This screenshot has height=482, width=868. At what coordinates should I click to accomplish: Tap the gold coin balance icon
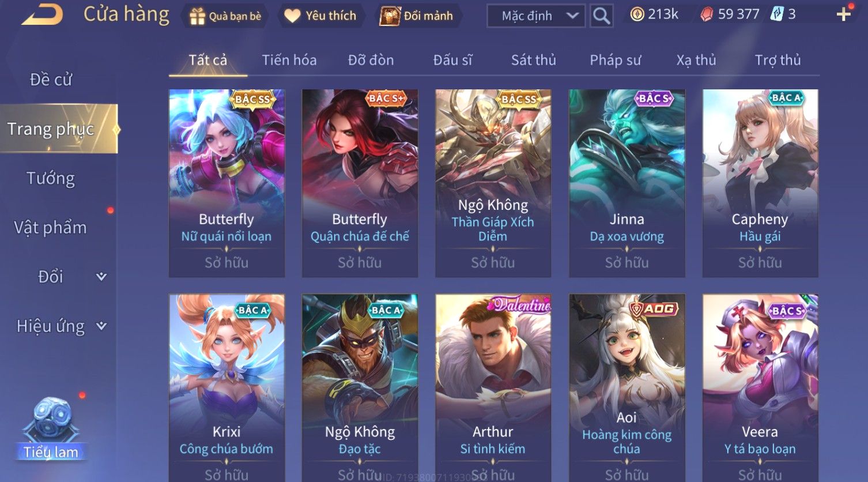pyautogui.click(x=637, y=14)
